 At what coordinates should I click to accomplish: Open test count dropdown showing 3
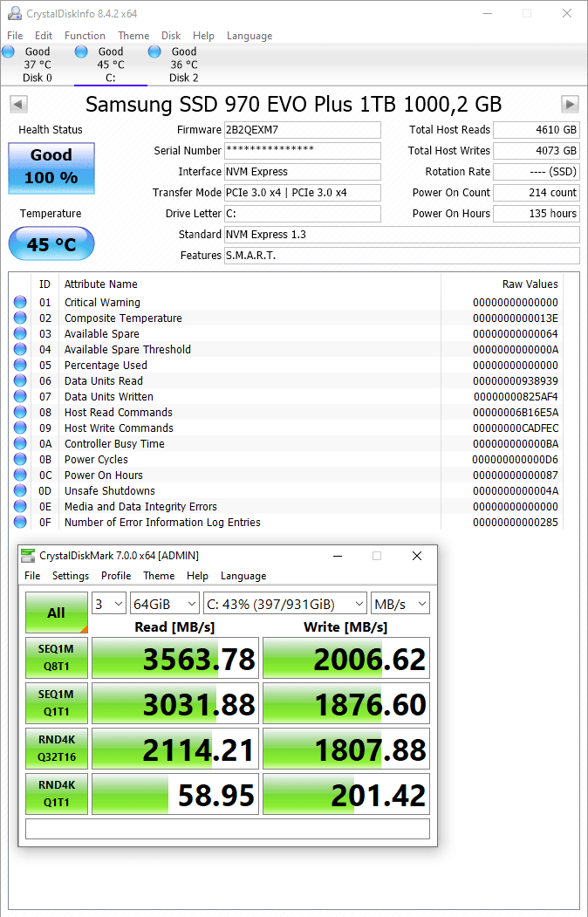click(109, 604)
